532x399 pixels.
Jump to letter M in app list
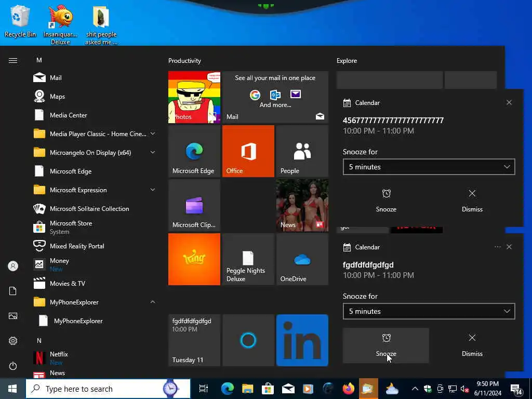point(39,60)
